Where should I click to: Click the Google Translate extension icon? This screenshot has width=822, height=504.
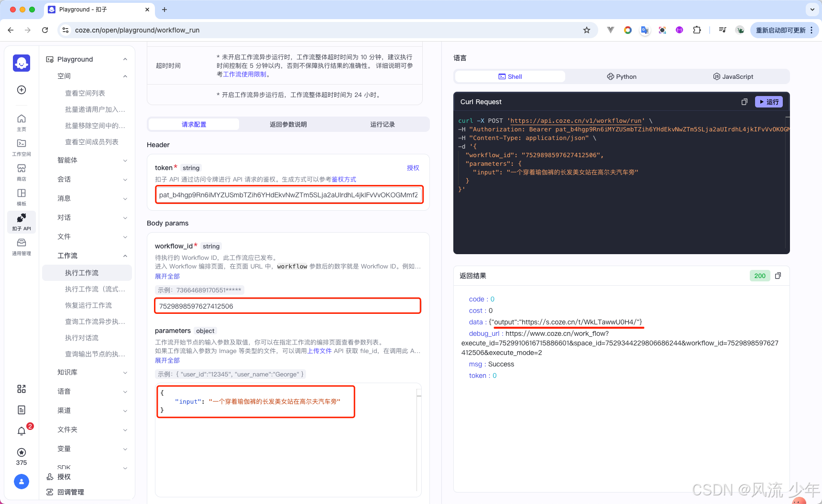click(645, 30)
